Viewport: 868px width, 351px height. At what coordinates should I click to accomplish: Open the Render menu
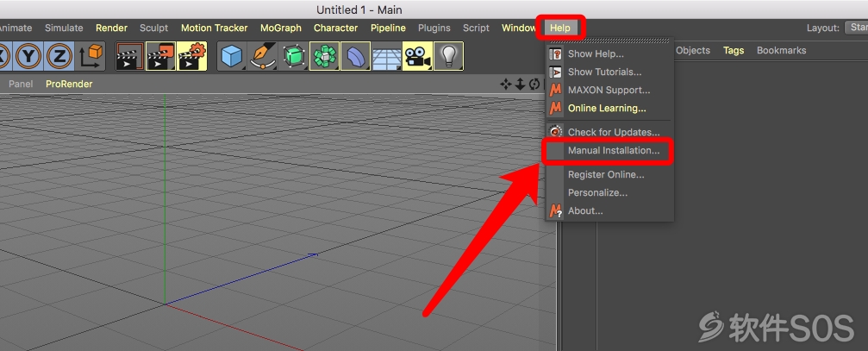(x=111, y=28)
